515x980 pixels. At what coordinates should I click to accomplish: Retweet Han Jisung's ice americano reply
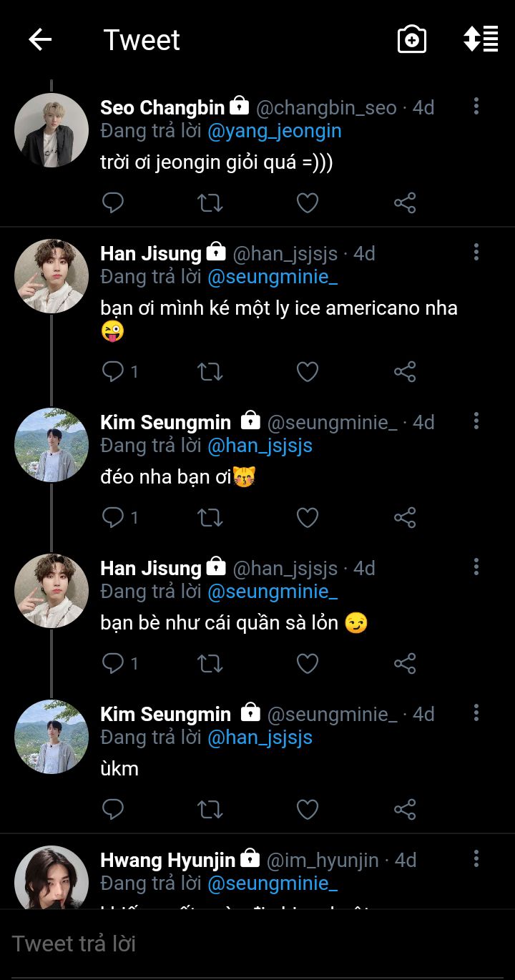pyautogui.click(x=210, y=371)
